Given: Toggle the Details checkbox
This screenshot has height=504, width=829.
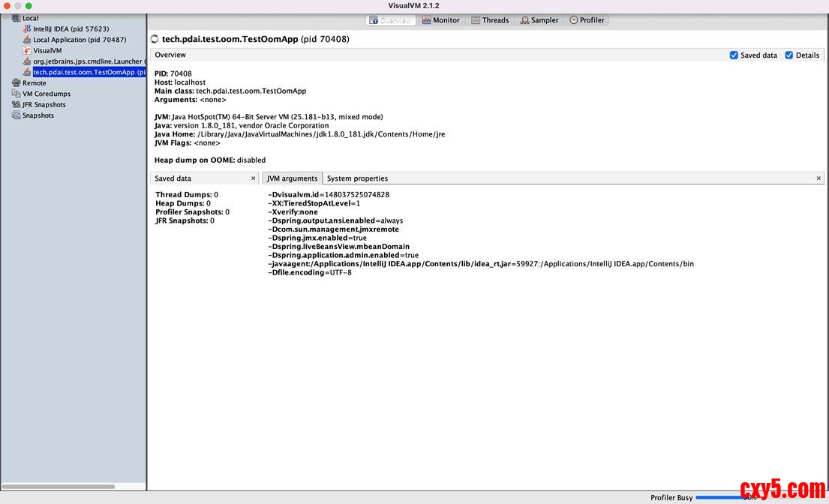Looking at the screenshot, I should pyautogui.click(x=788, y=55).
